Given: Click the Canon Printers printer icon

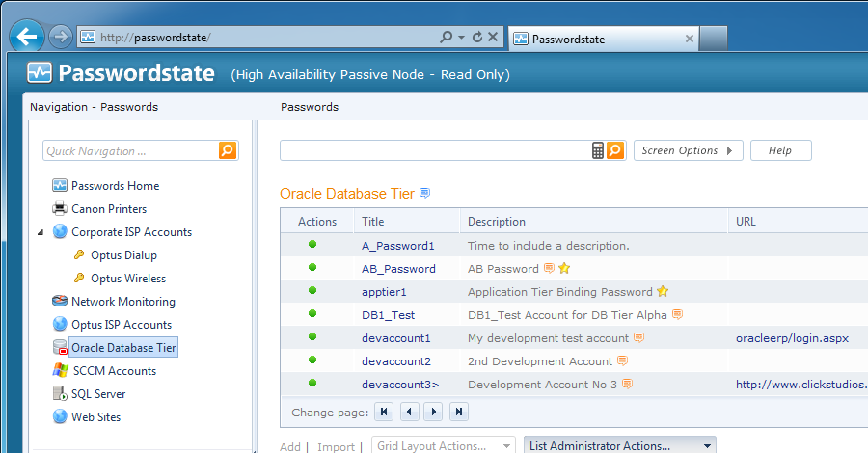Looking at the screenshot, I should pos(60,208).
